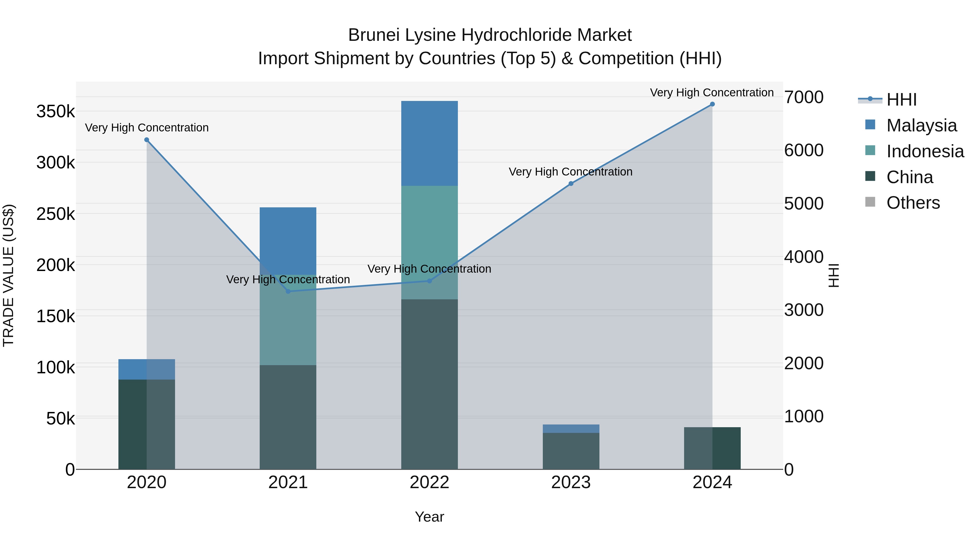Select the 2023 HHI data point
This screenshot has height=551, width=980.
571,184
